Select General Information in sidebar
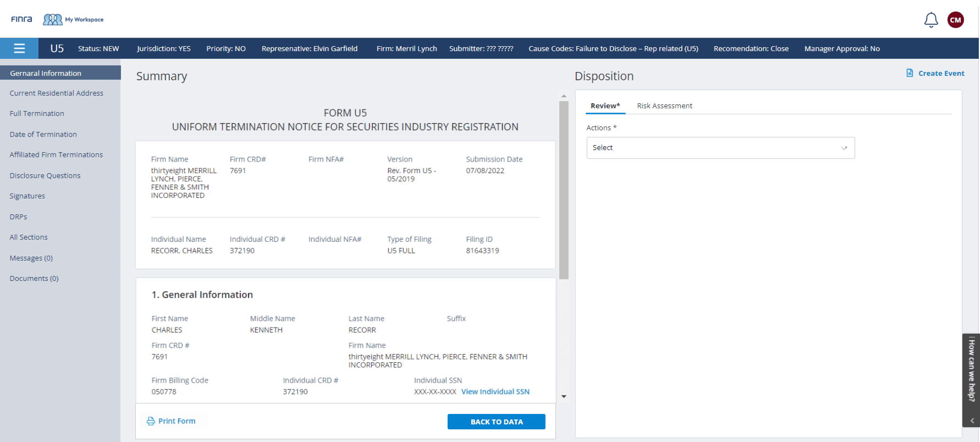Screen dimensions: 980x442 click(60, 73)
